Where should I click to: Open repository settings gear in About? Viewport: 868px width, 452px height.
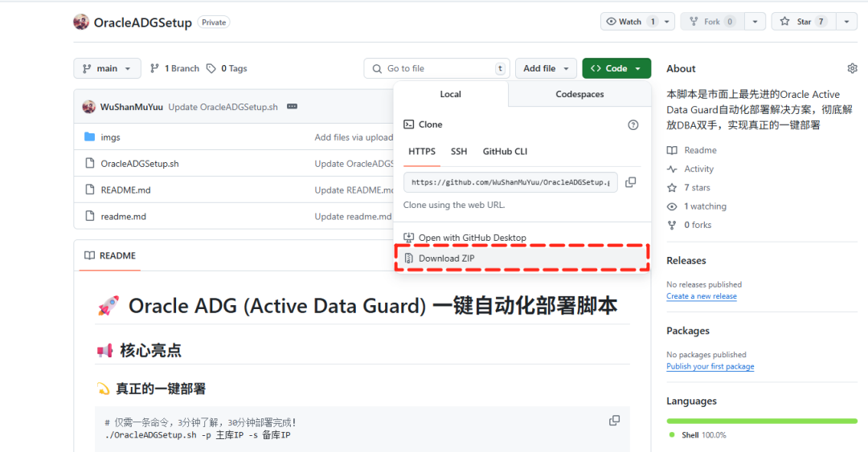[x=852, y=68]
